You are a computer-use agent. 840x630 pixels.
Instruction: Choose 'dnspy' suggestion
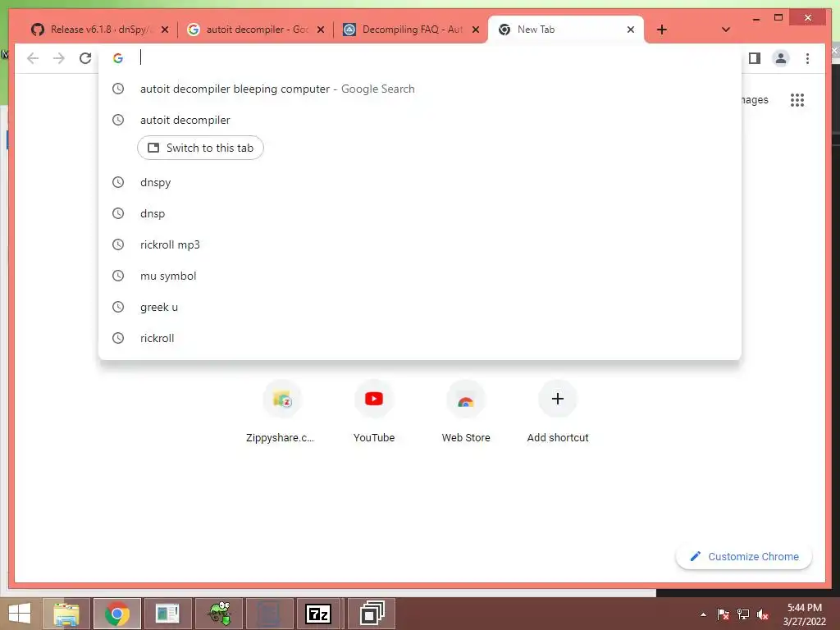click(420, 182)
